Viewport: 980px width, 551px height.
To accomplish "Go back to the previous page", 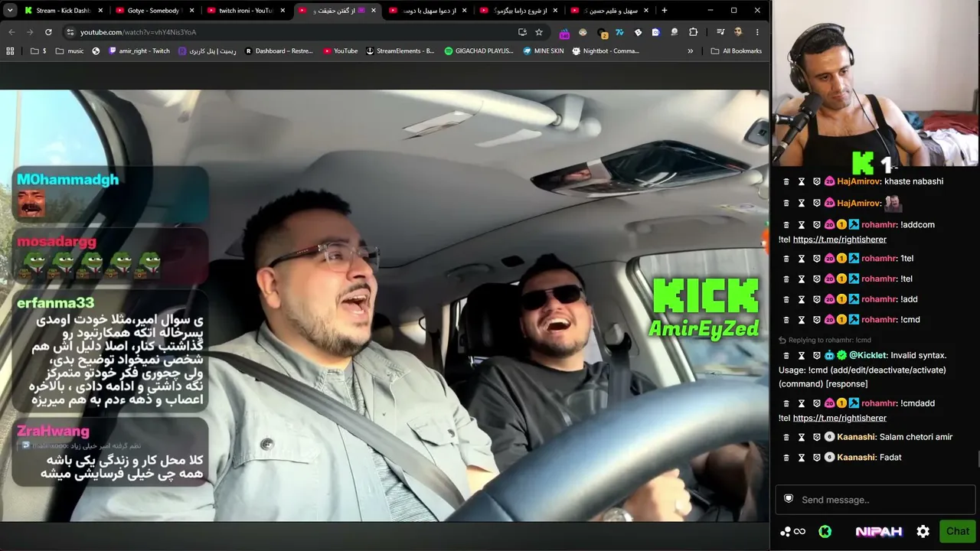I will tap(11, 32).
